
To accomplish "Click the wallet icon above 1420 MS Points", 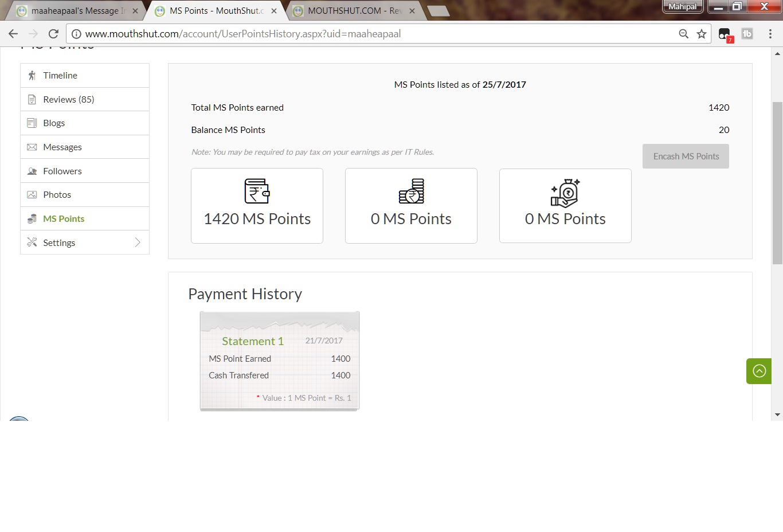I will pyautogui.click(x=257, y=191).
